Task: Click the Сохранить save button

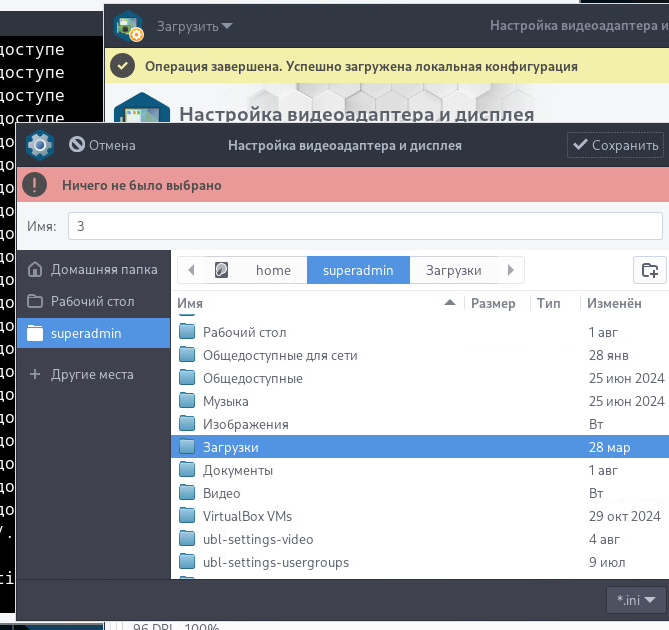Action: click(x=615, y=145)
